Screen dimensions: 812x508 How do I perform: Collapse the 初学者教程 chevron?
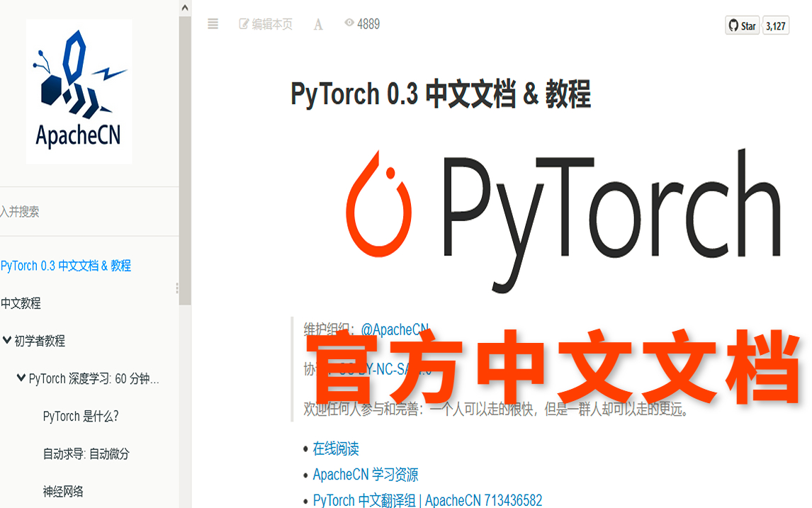pyautogui.click(x=7, y=340)
